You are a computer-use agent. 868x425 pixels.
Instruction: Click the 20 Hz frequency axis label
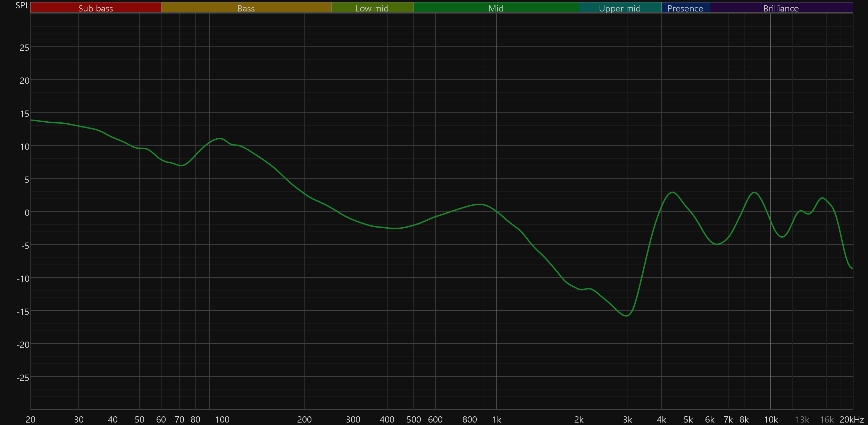pyautogui.click(x=31, y=419)
